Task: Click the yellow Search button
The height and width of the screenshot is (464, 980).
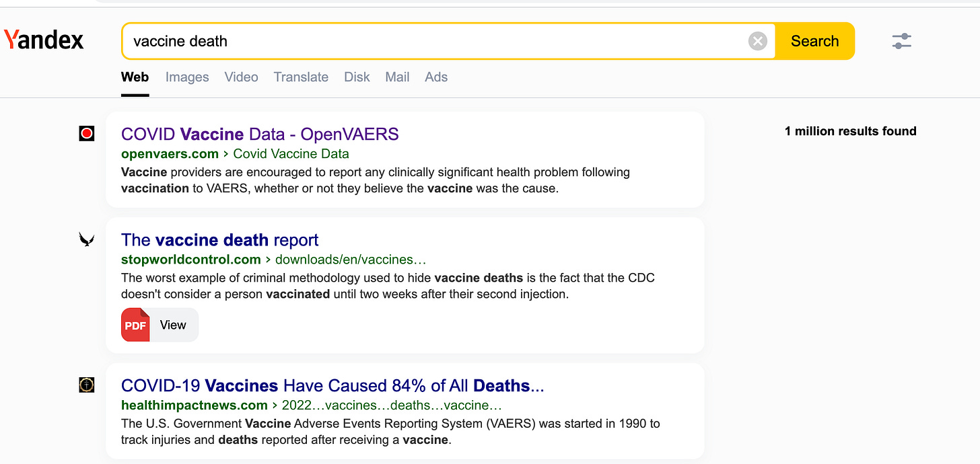Action: coord(814,42)
